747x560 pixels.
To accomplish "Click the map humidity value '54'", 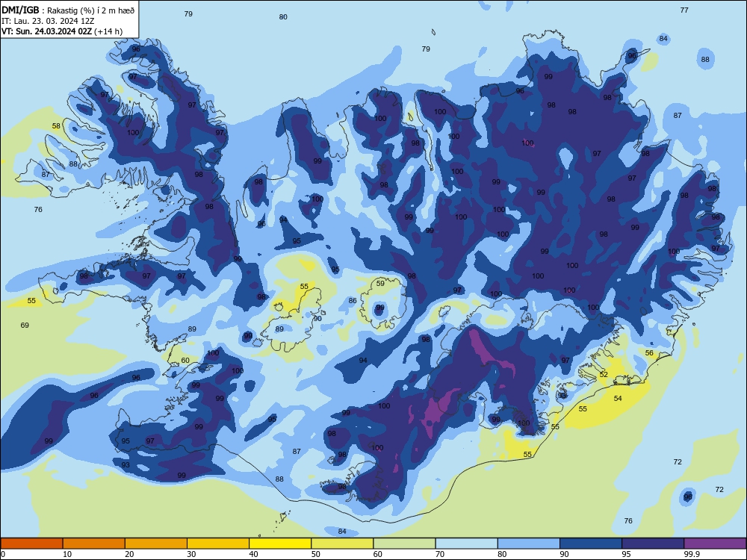I will 618,398.
